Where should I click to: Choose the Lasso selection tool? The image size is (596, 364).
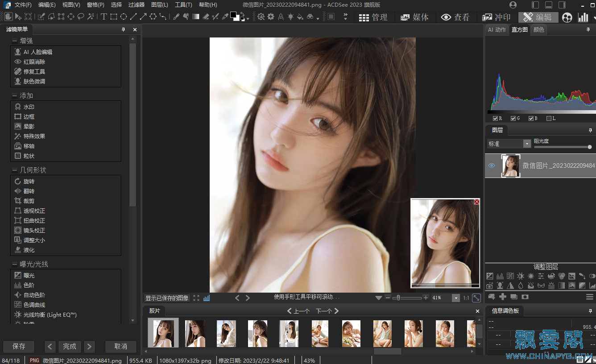tap(81, 17)
